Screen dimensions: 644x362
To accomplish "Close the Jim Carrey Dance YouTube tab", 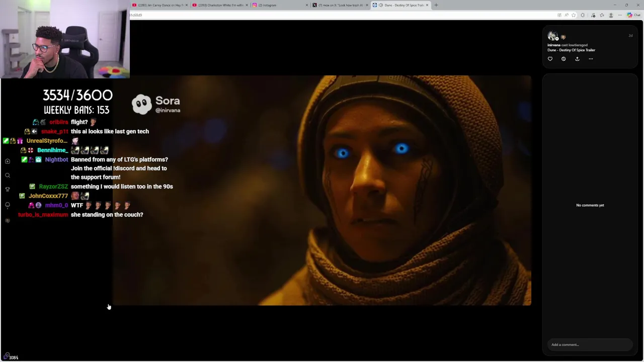I will click(187, 5).
